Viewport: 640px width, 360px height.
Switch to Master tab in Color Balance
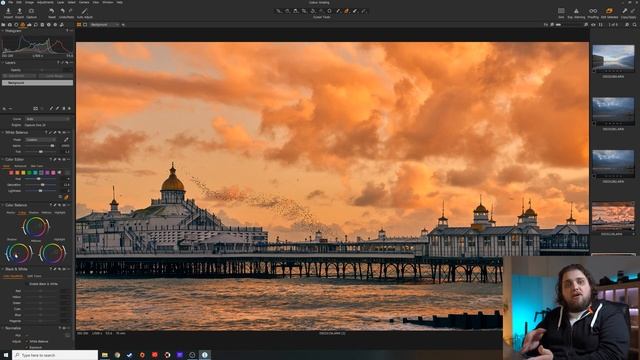11,213
